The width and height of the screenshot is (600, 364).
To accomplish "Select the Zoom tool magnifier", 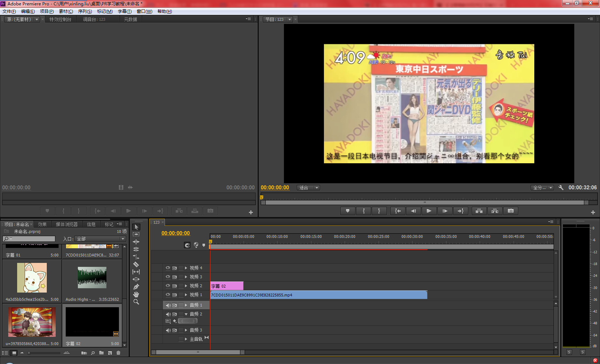I will [x=136, y=302].
